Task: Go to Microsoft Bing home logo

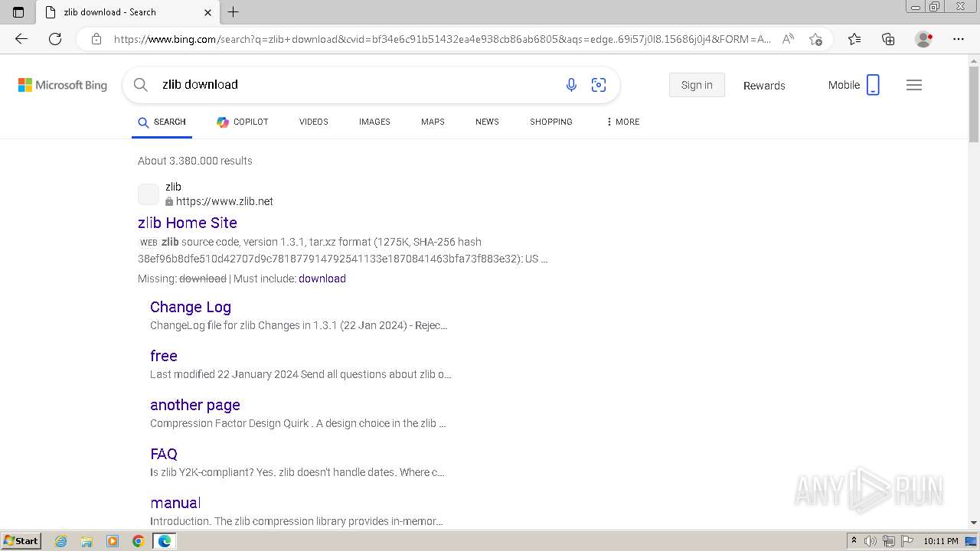Action: coord(63,85)
